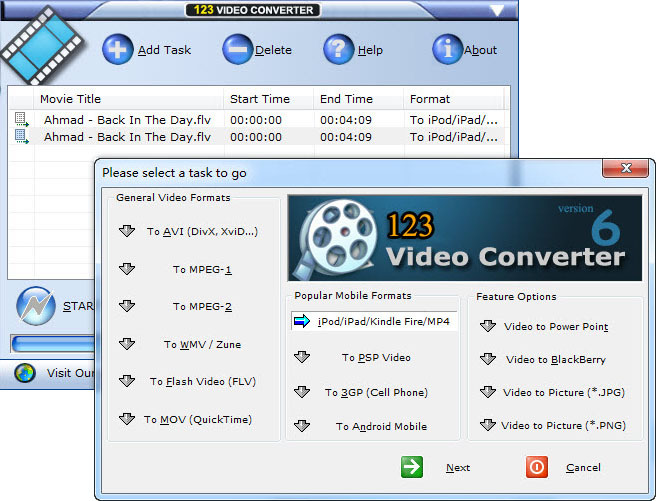Click arrow icon beside To MPEG-2
This screenshot has height=501, width=656.
(127, 306)
